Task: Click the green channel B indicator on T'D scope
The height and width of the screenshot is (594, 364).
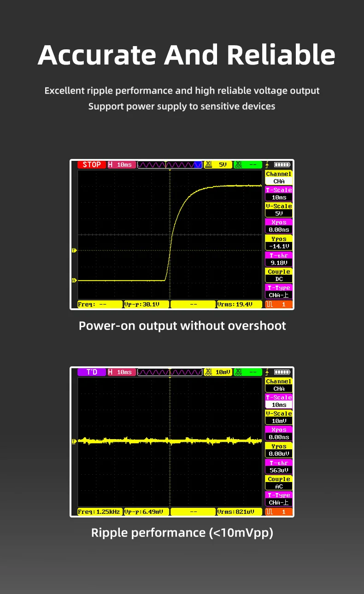Action: coord(248,372)
